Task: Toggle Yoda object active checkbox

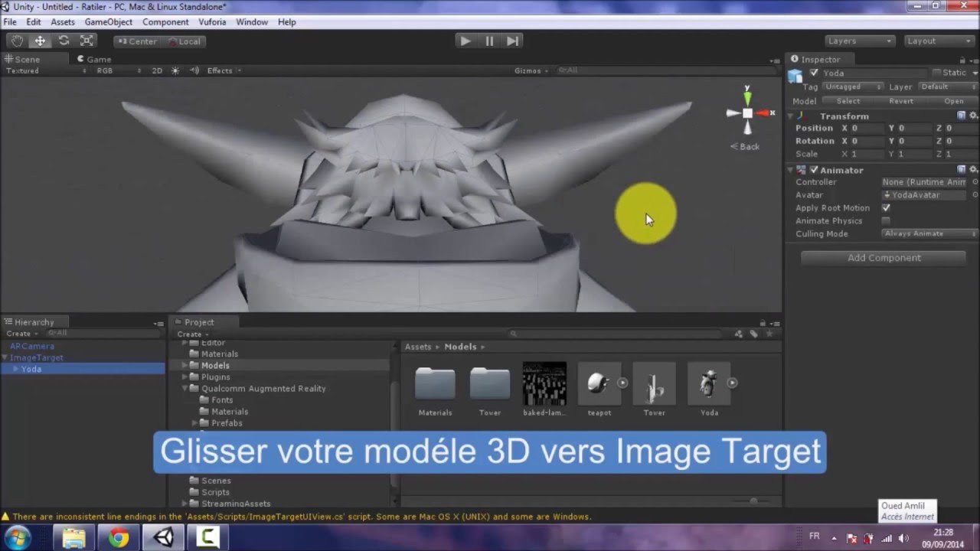Action: point(814,73)
